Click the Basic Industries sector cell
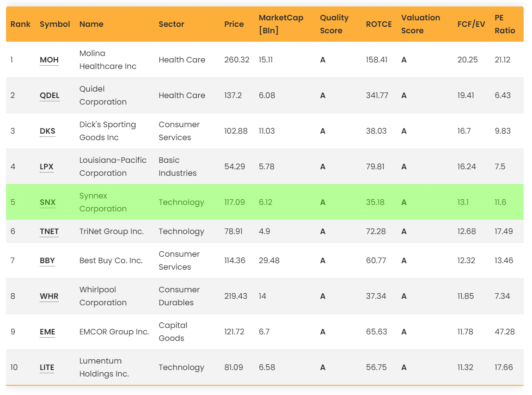This screenshot has width=532, height=395. 178,167
